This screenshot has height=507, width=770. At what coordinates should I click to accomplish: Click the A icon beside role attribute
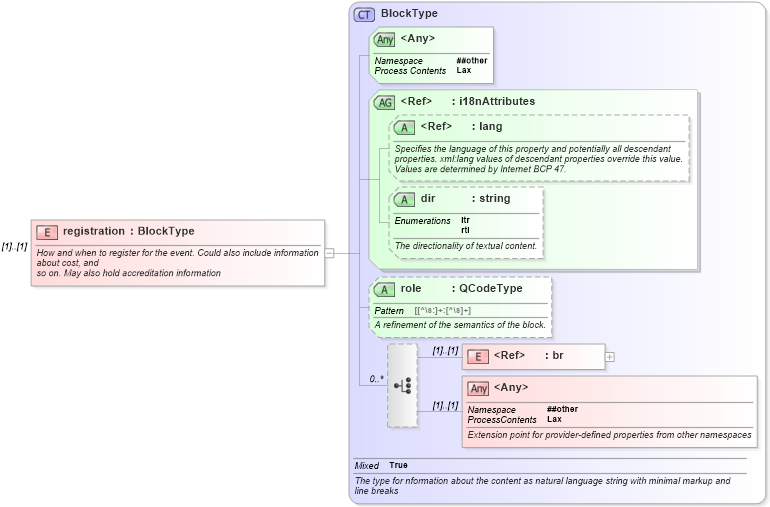(x=384, y=290)
